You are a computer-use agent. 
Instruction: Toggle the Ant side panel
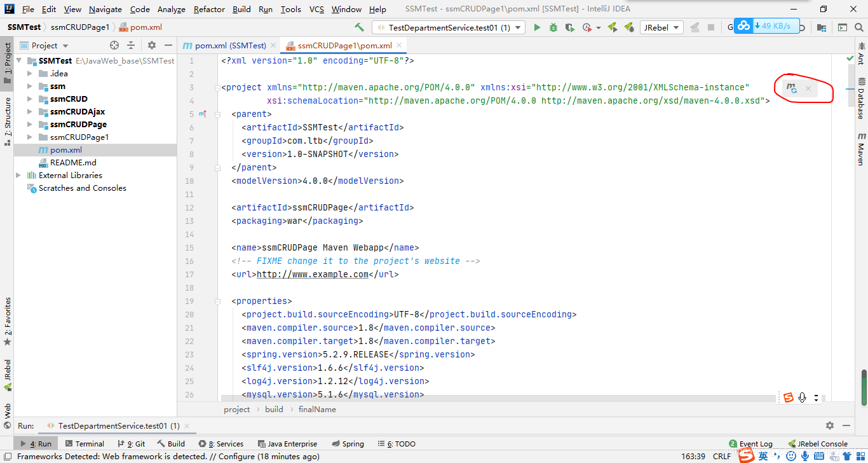point(861,53)
